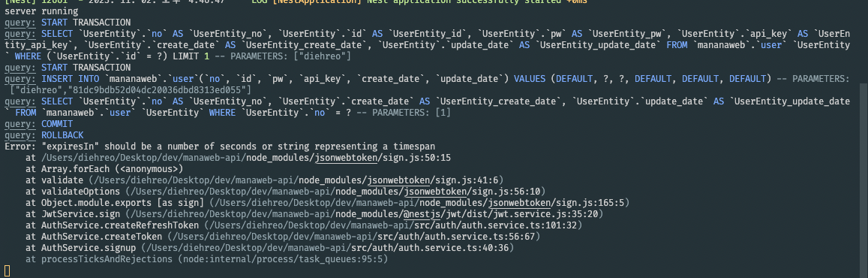868x278 pixels.
Task: Click the INSERT INTO keyword
Action: [x=70, y=79]
